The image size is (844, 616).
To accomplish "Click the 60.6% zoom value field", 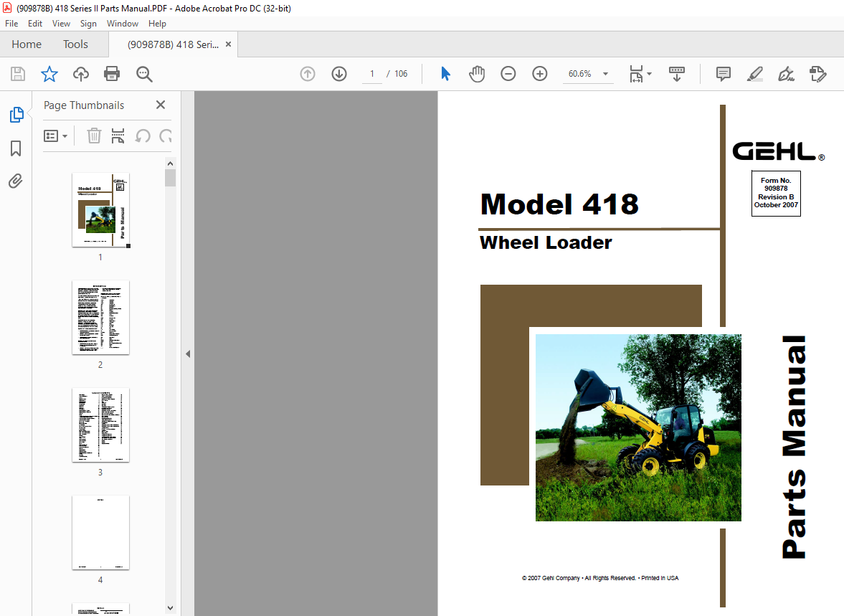I will 579,74.
